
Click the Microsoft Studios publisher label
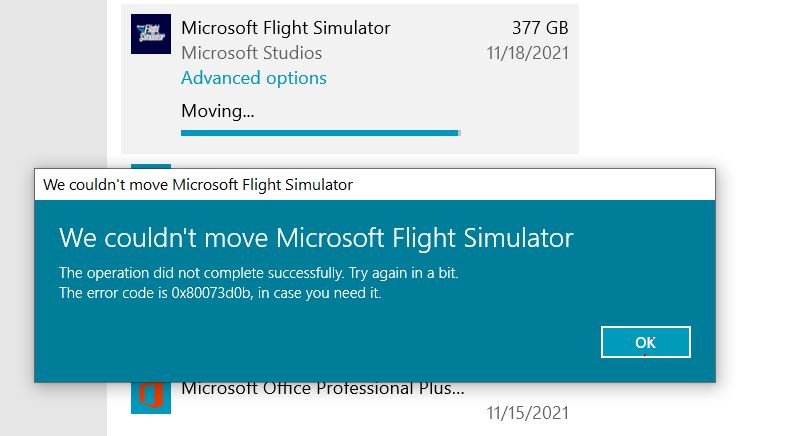[x=252, y=52]
